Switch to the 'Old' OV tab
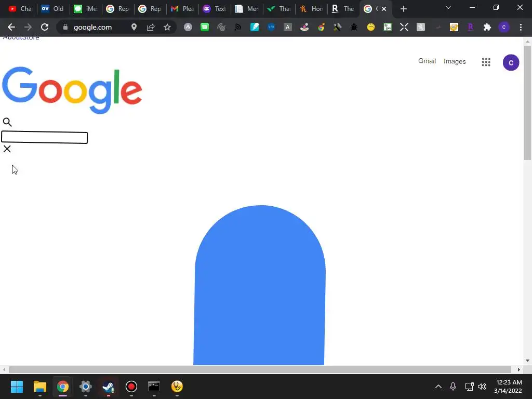 coord(53,9)
